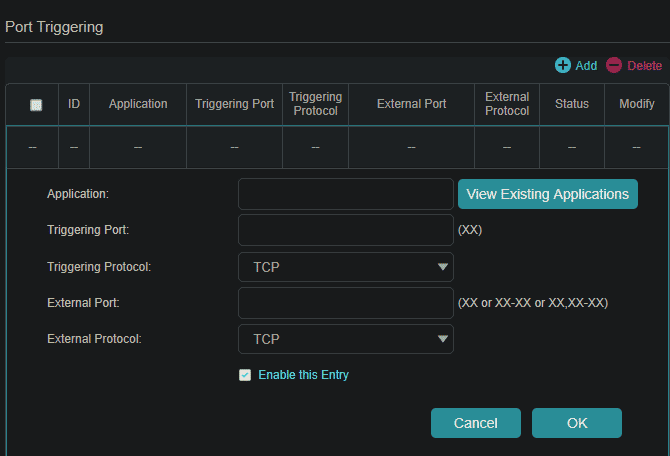Confirm the entry with OK button
Image resolution: width=670 pixels, height=456 pixels.
click(577, 423)
